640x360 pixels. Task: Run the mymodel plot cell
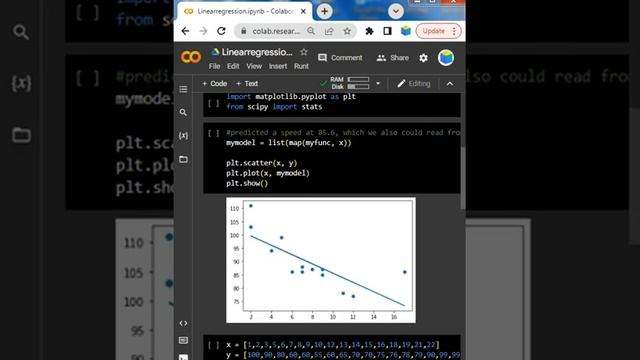213,133
